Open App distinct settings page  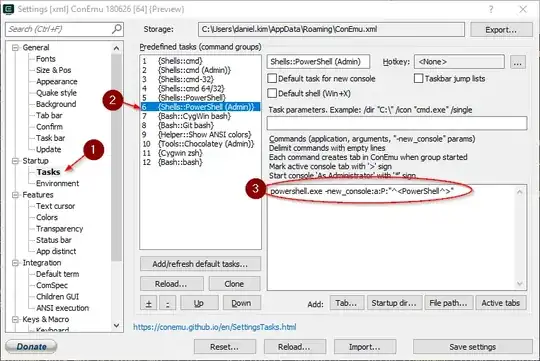tap(56, 251)
